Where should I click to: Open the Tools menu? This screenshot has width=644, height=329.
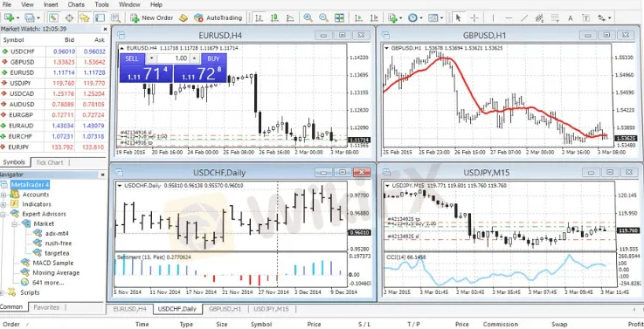[x=101, y=4]
